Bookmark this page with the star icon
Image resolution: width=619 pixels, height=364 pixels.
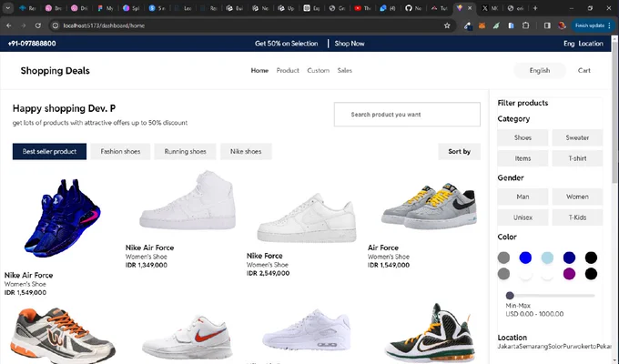tap(447, 25)
